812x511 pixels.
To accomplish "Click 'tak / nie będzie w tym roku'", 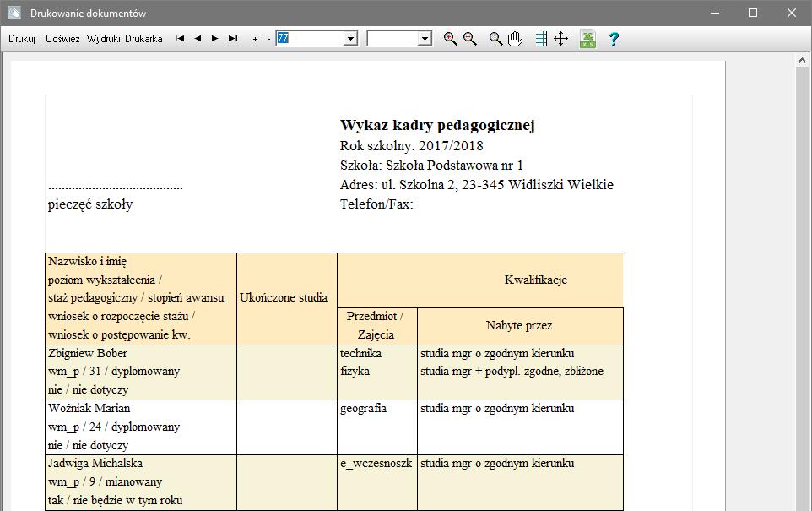I will coord(115,501).
